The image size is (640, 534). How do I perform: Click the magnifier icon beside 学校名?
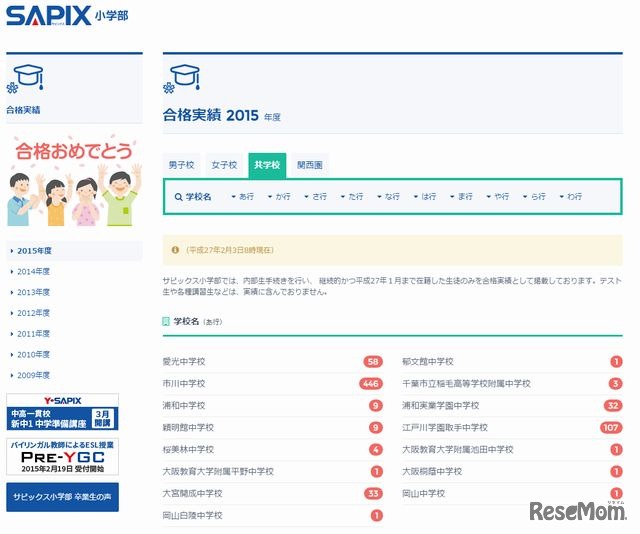(x=178, y=197)
